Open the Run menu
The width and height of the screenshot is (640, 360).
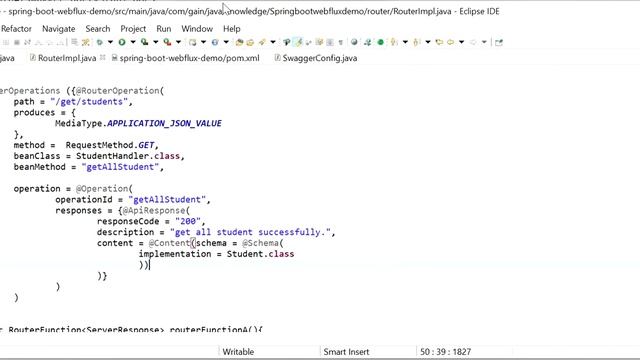[x=164, y=29]
